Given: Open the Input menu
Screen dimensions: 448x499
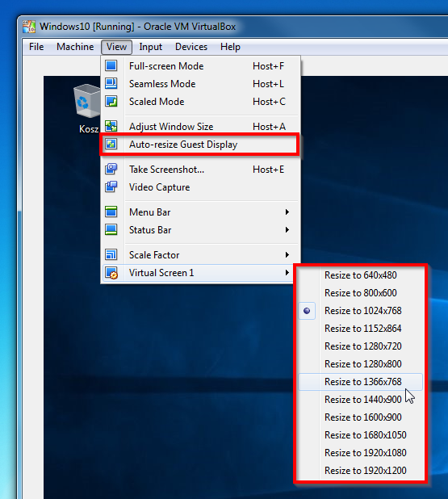Looking at the screenshot, I should (x=150, y=47).
